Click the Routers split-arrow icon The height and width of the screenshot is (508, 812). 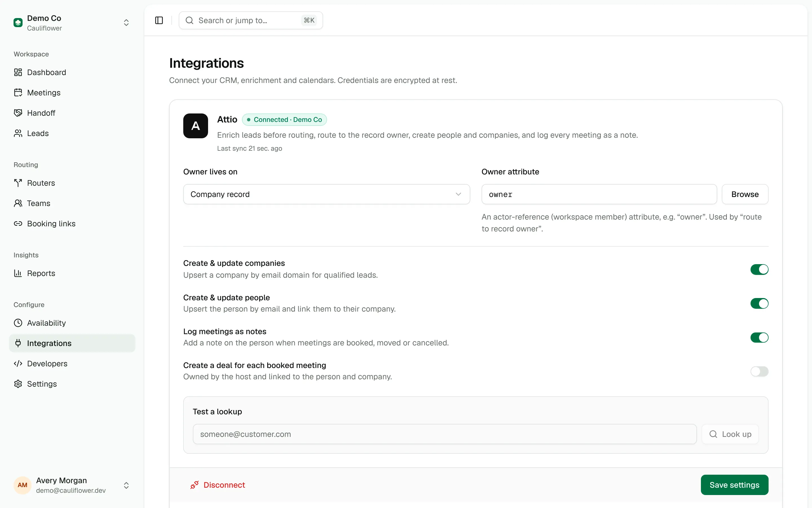click(x=18, y=183)
